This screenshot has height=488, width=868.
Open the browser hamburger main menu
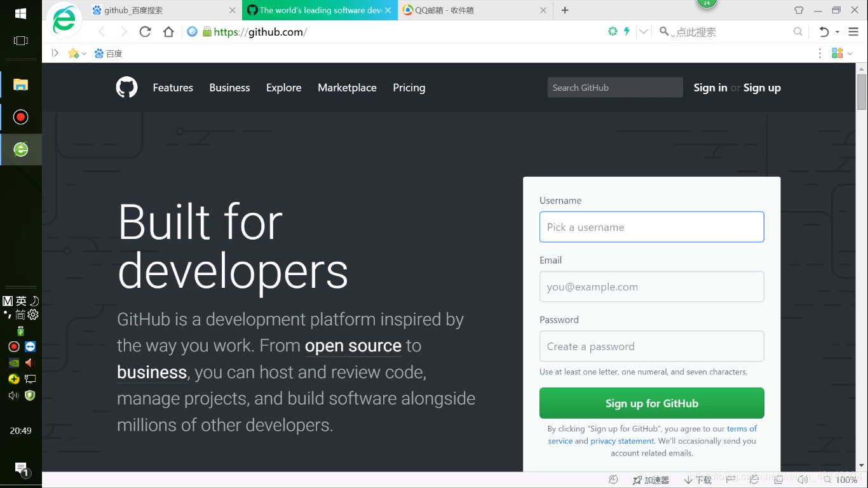point(853,32)
